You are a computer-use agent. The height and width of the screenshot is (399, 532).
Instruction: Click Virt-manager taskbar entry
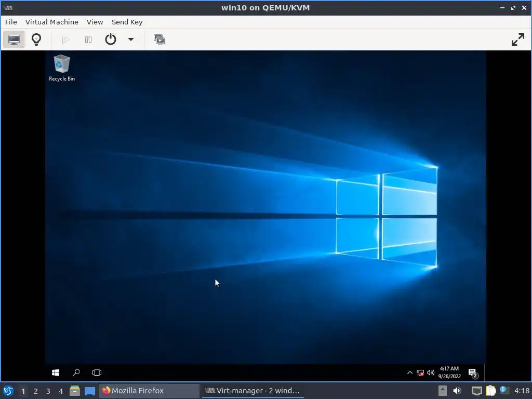coord(253,391)
